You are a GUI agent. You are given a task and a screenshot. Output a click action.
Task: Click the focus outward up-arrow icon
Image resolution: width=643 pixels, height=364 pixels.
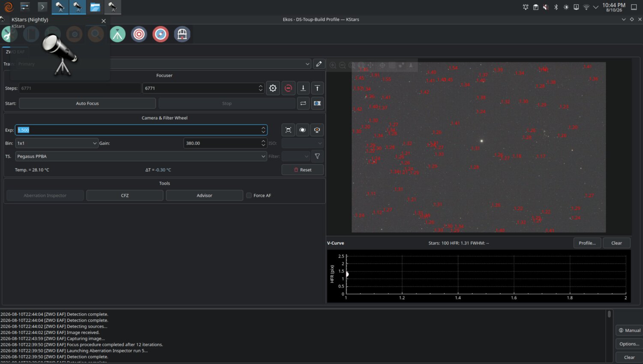(317, 88)
